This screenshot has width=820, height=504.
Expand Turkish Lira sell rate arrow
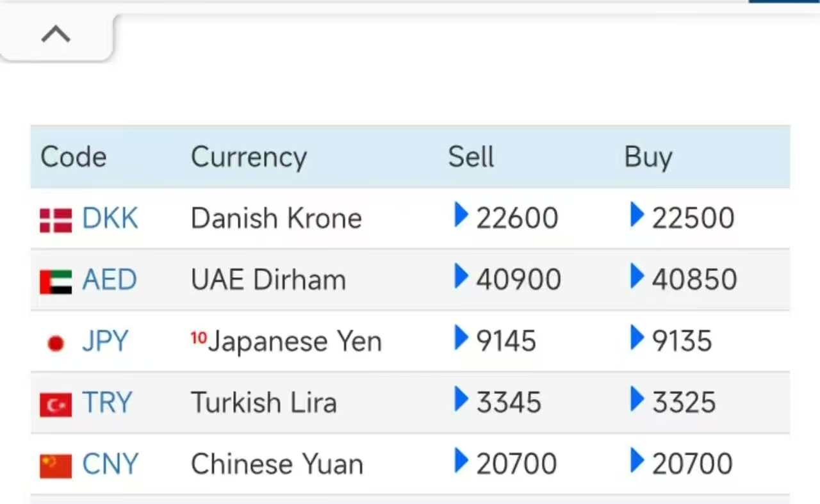pyautogui.click(x=461, y=400)
